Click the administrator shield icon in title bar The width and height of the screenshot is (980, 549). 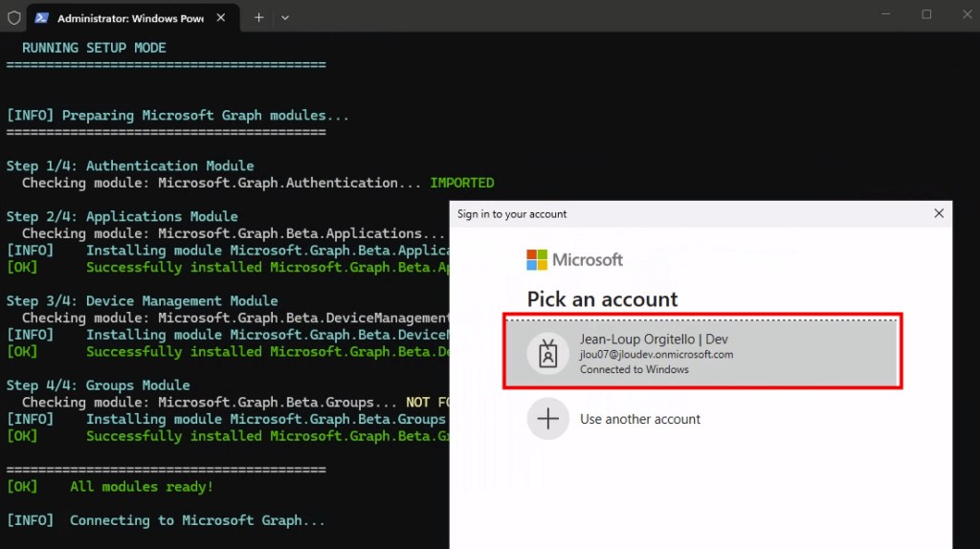13,17
